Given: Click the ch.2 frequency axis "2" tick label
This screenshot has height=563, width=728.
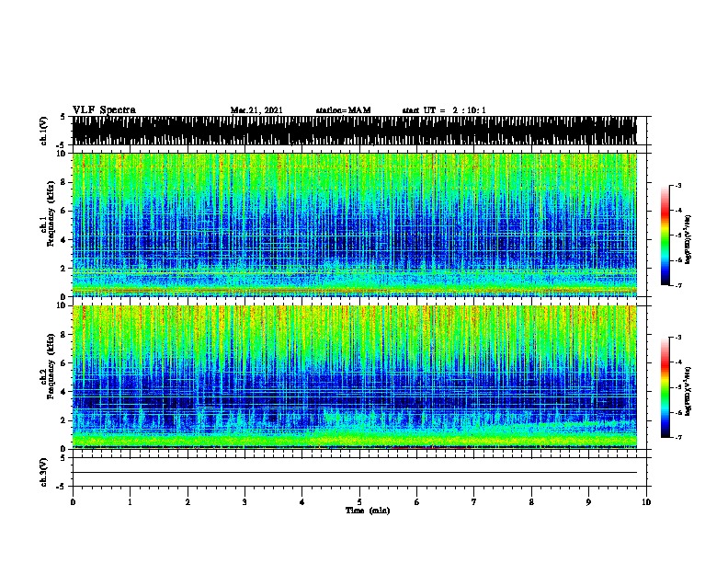Looking at the screenshot, I should (63, 420).
